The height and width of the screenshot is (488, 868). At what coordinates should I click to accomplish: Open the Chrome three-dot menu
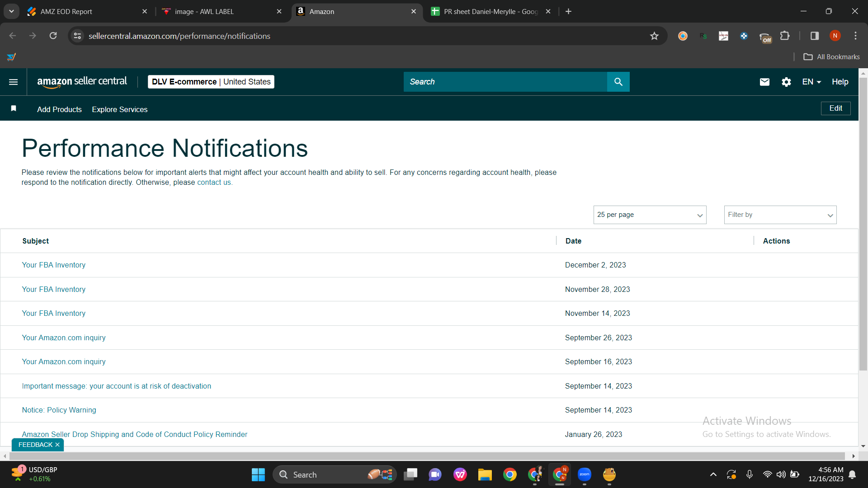point(855,36)
